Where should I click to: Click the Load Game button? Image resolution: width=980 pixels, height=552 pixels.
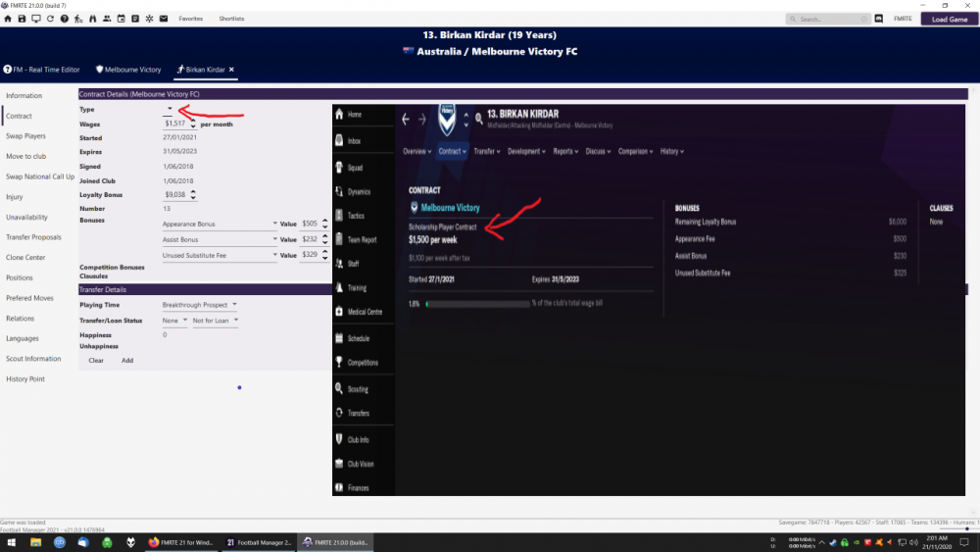(950, 20)
